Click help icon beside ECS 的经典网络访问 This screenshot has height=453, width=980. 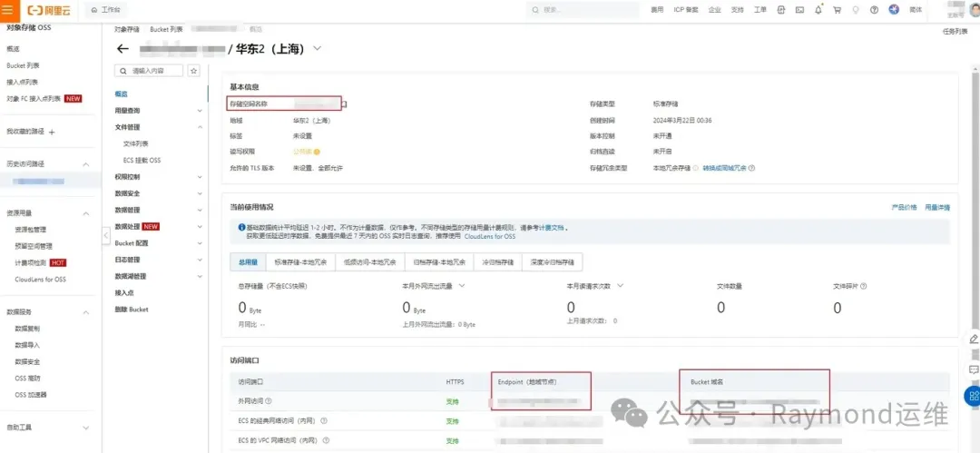tap(324, 421)
